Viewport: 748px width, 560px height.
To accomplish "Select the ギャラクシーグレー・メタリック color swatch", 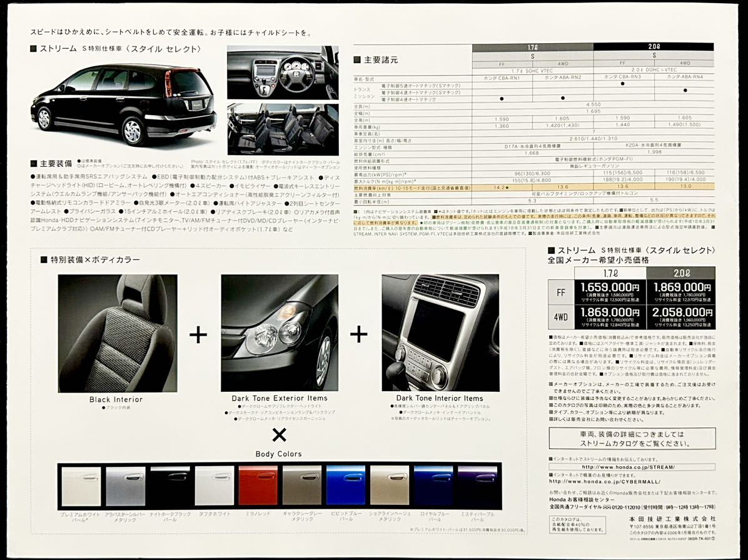I will (x=302, y=486).
